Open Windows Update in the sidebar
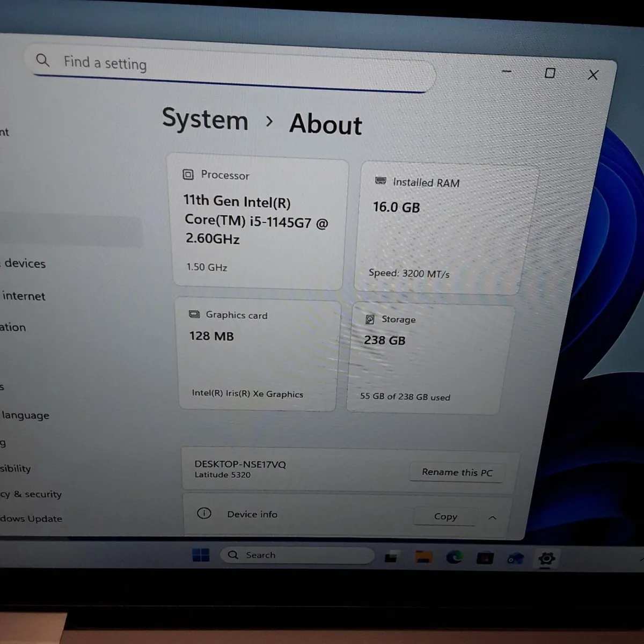Image resolution: width=644 pixels, height=644 pixels. 31,518
